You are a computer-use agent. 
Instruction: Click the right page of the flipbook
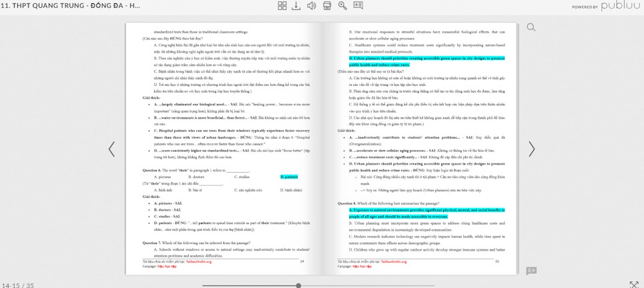(419, 149)
